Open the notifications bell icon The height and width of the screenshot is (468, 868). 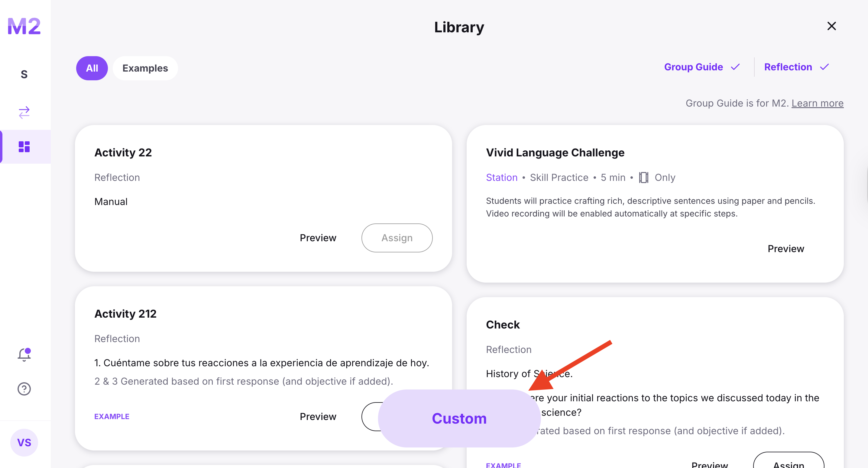[x=24, y=354]
